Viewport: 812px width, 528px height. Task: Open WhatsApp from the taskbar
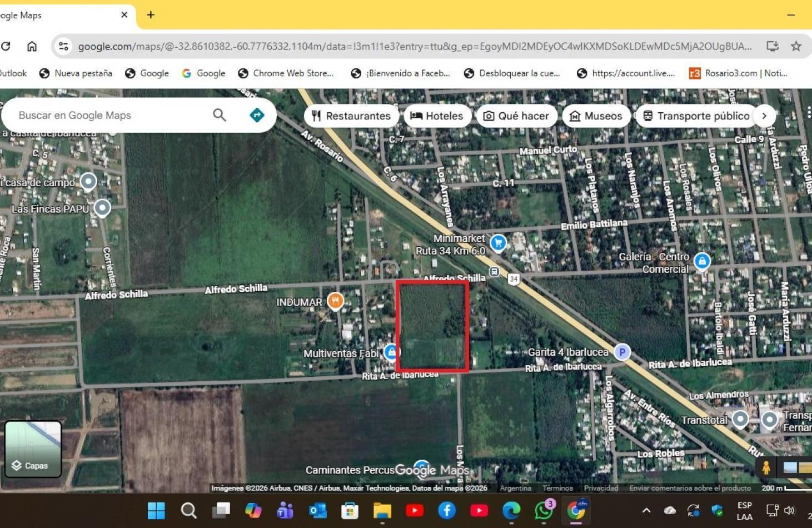coord(544,510)
